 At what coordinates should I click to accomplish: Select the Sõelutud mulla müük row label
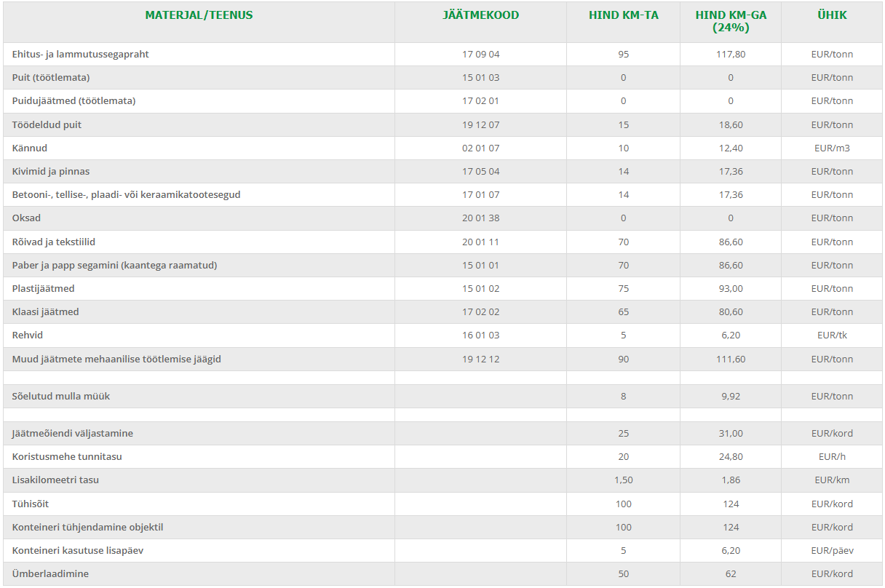click(61, 397)
